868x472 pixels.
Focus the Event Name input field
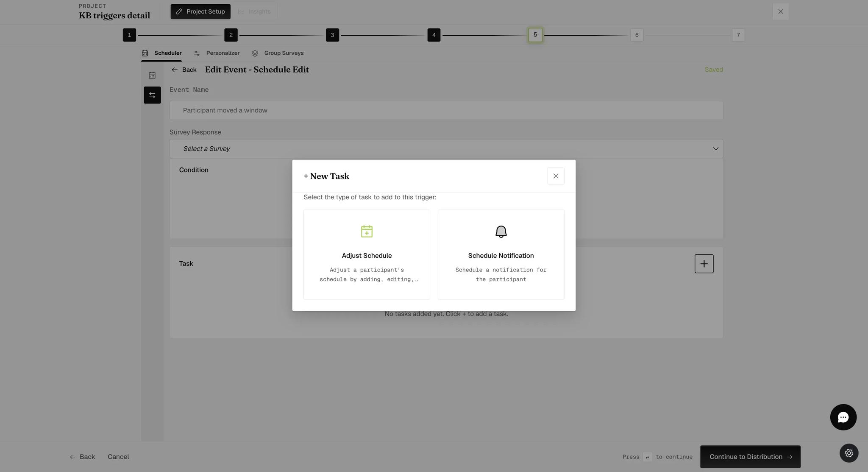click(446, 110)
